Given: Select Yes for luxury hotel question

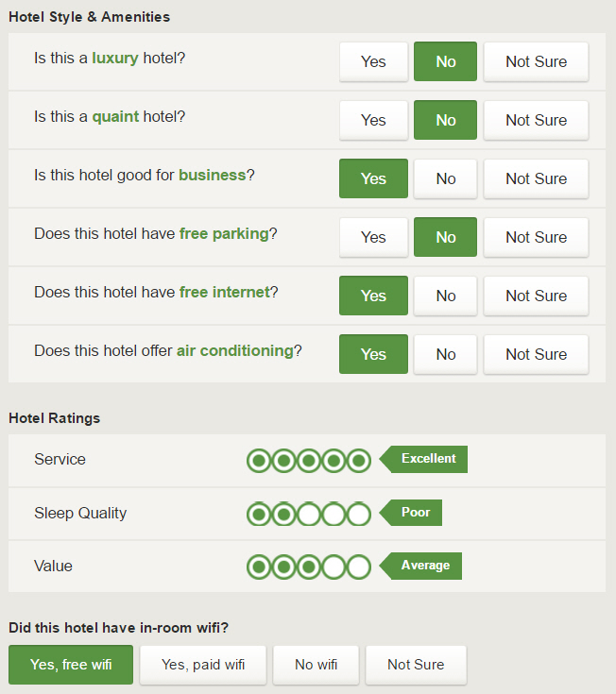Looking at the screenshot, I should 373,61.
